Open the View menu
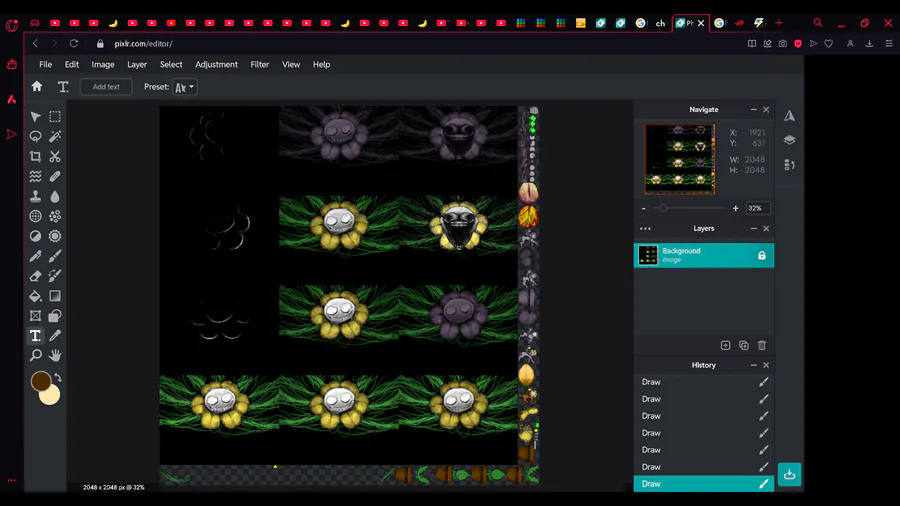Image resolution: width=900 pixels, height=506 pixels. tap(291, 64)
